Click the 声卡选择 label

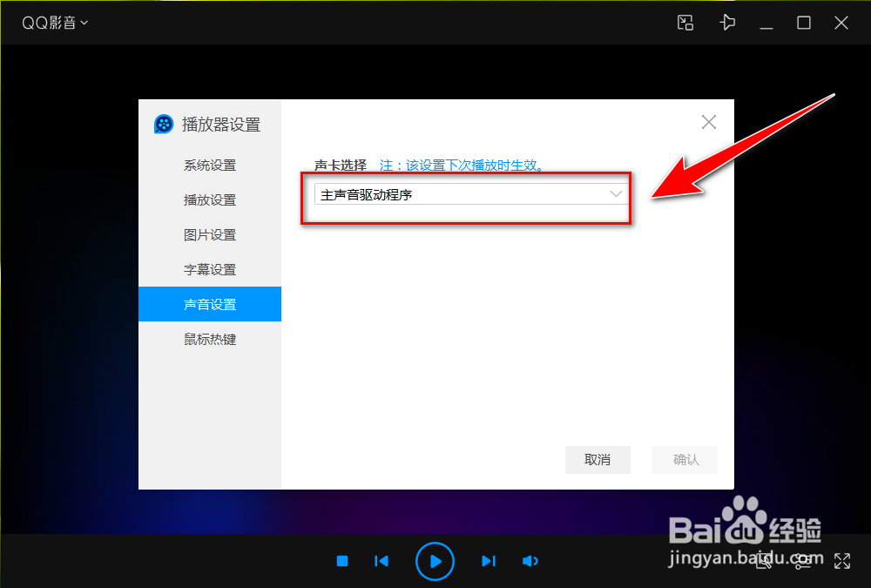[341, 165]
